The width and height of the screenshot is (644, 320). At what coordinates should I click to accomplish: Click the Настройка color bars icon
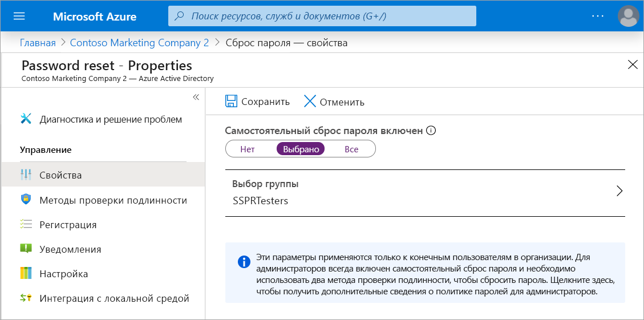tap(26, 273)
